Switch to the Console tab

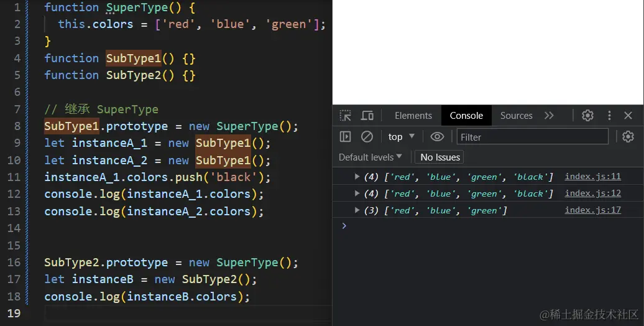(466, 116)
